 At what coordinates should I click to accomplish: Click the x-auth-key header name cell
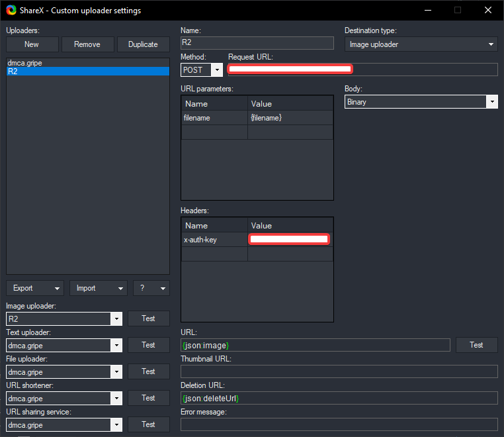(x=214, y=240)
